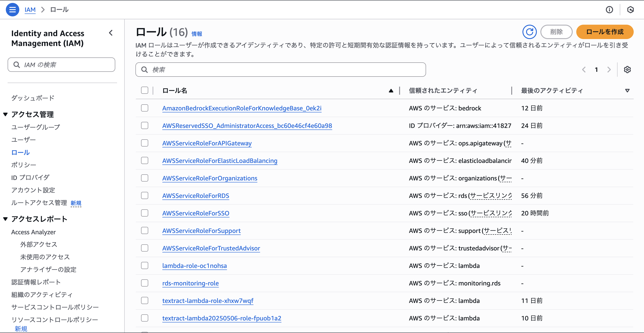Sort by 最後のアクティビティ descending arrow
This screenshot has height=333, width=644.
tap(627, 91)
